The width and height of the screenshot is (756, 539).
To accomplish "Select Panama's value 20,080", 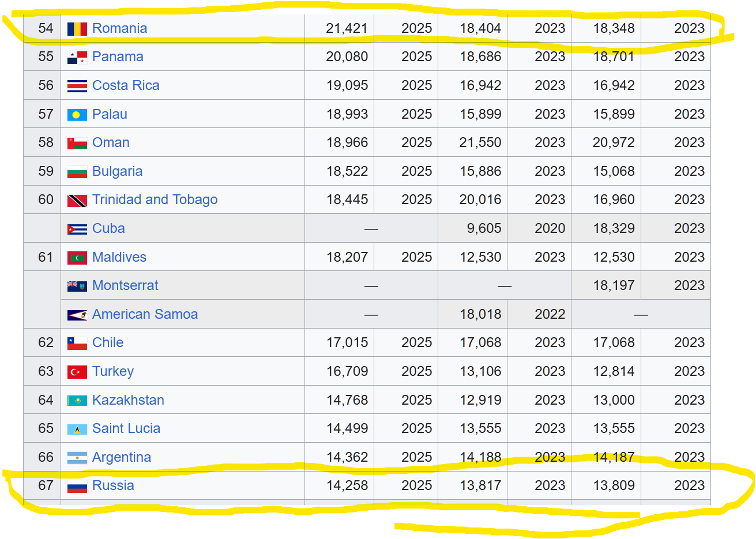I will click(347, 56).
